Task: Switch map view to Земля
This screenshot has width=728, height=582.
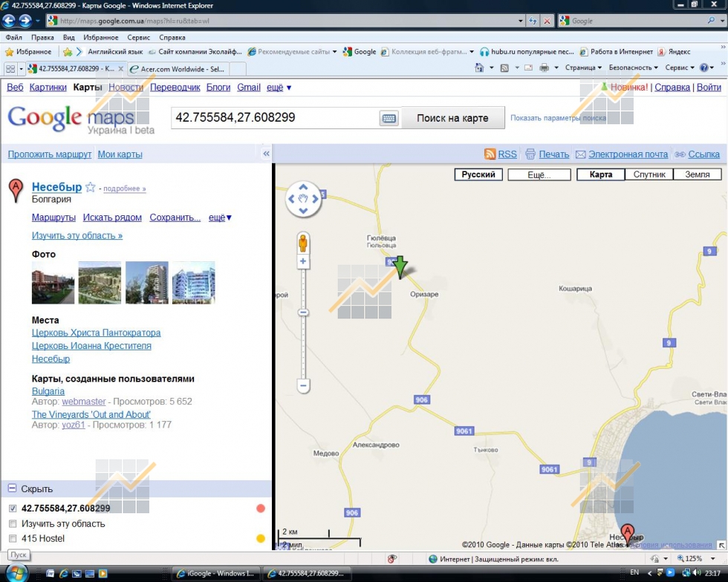Action: pyautogui.click(x=698, y=174)
